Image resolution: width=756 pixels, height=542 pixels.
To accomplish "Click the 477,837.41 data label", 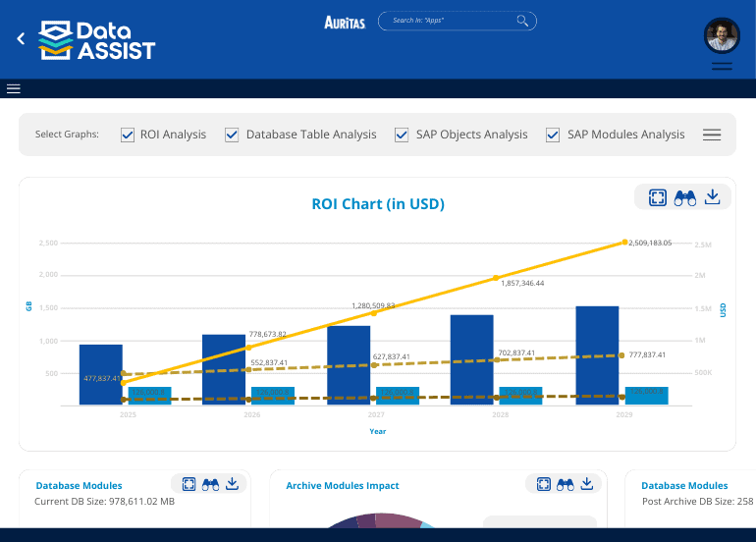I will [x=102, y=379].
